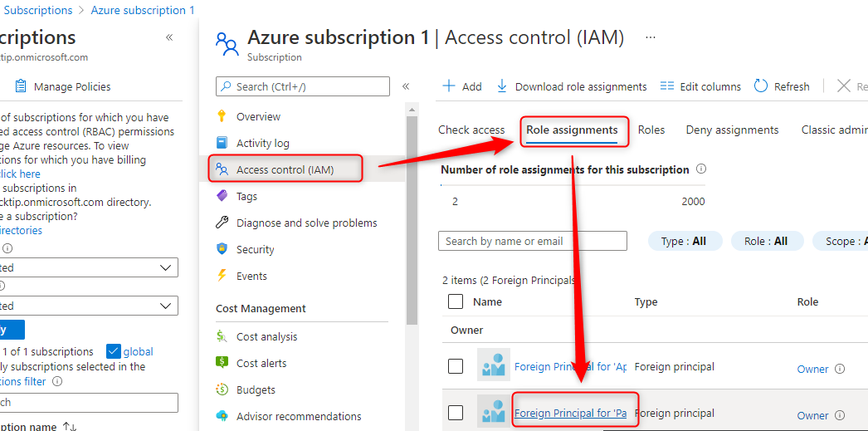Focus the Search by name or email field

pos(533,241)
